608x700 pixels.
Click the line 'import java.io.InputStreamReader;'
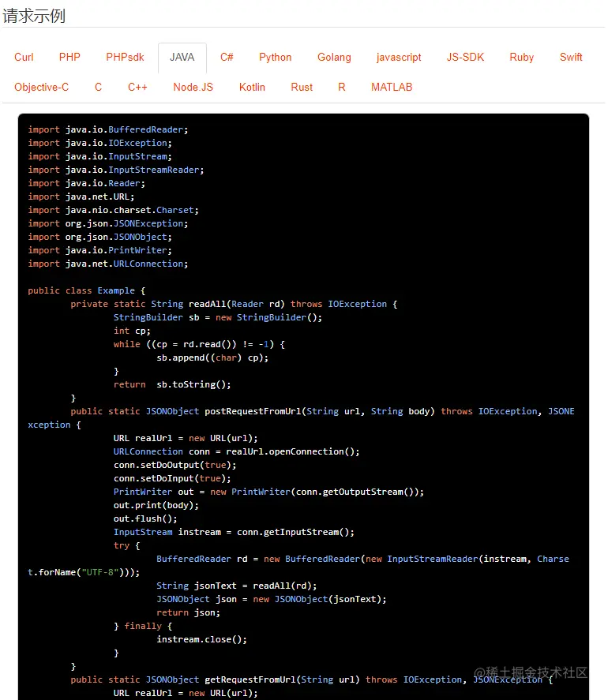(x=116, y=170)
